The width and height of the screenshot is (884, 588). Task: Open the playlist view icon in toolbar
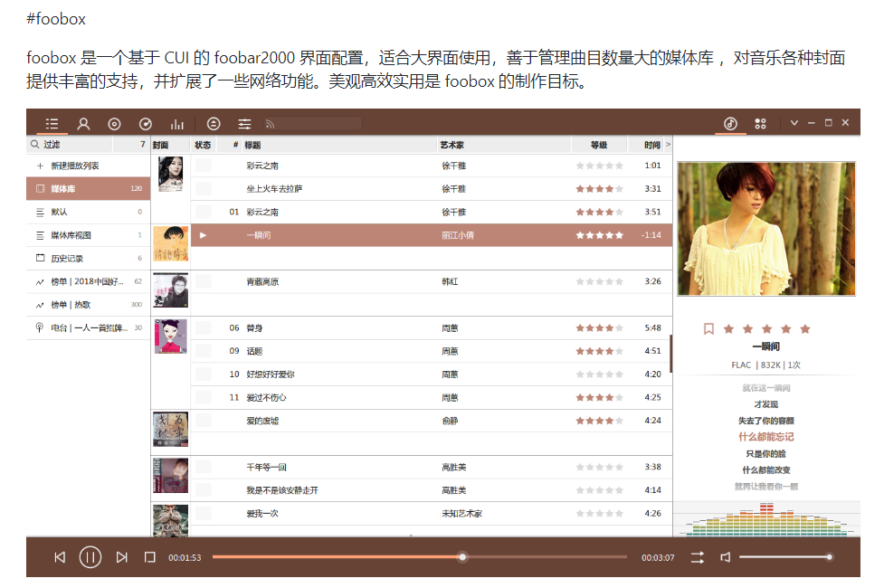[x=52, y=124]
